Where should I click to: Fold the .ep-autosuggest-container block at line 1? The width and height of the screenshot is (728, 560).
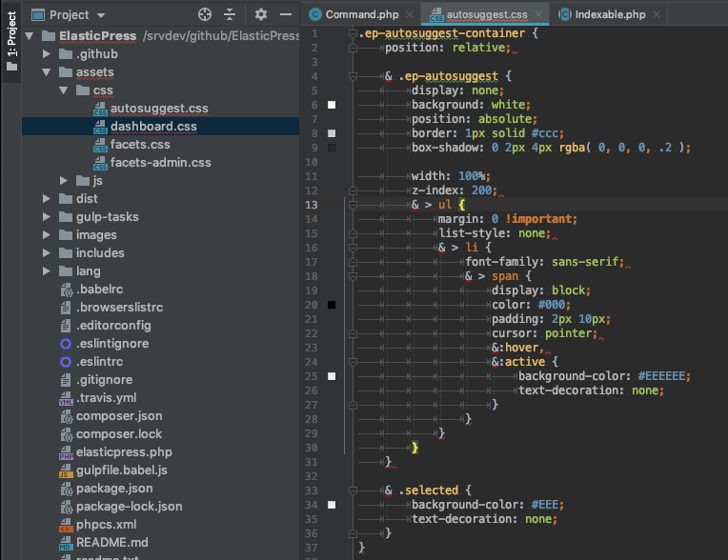(x=353, y=33)
